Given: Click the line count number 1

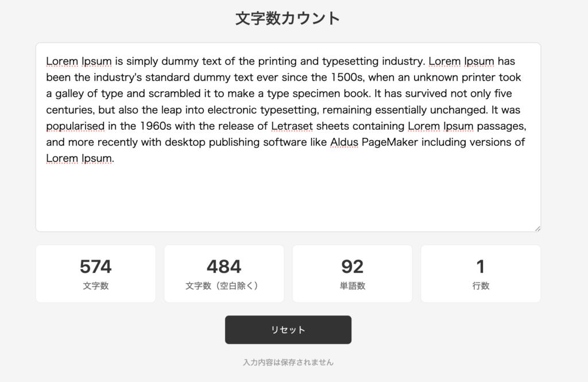Looking at the screenshot, I should pos(481,267).
